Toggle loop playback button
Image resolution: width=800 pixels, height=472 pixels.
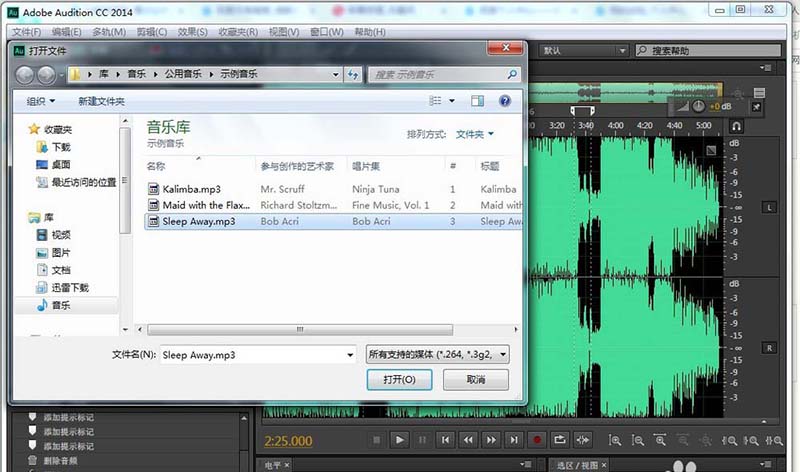560,440
